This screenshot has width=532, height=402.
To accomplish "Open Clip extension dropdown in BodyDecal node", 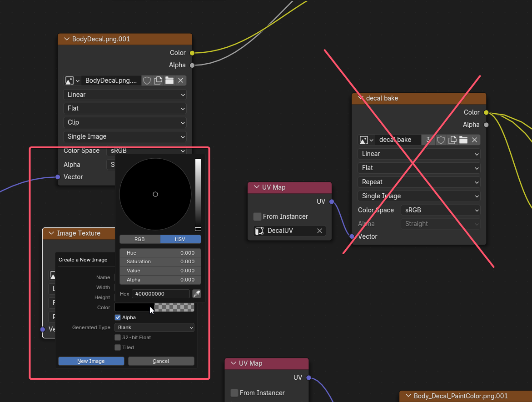I will coord(125,123).
